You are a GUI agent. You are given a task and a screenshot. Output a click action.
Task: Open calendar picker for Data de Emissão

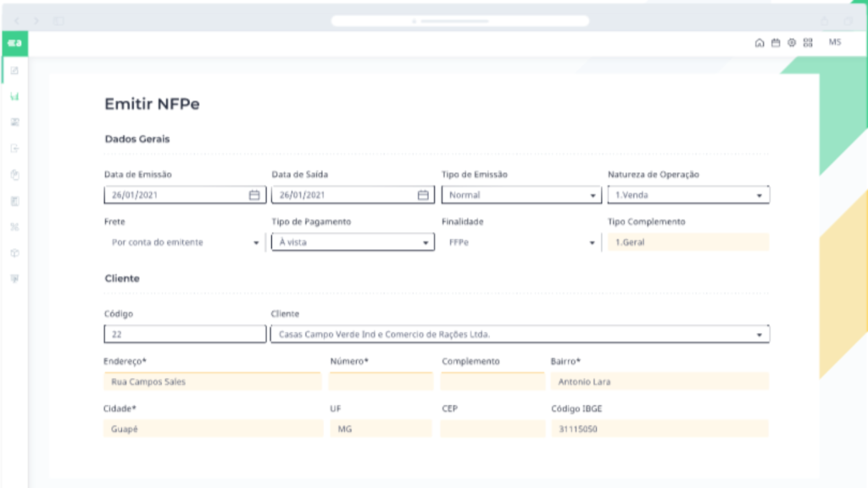click(x=253, y=195)
